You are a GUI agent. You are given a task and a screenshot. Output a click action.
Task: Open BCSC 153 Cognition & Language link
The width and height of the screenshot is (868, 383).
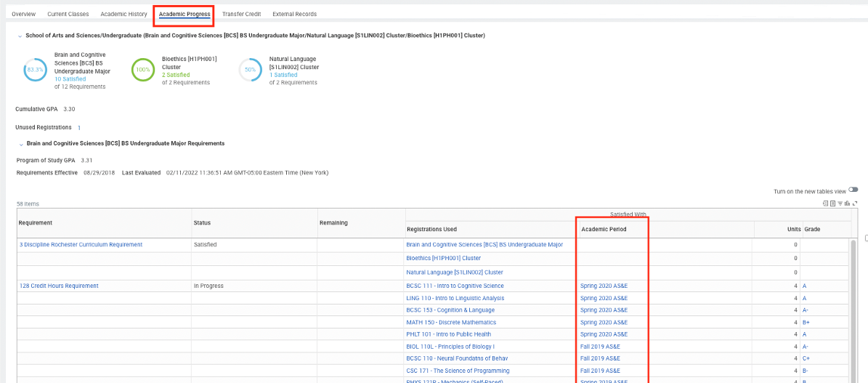click(x=450, y=310)
